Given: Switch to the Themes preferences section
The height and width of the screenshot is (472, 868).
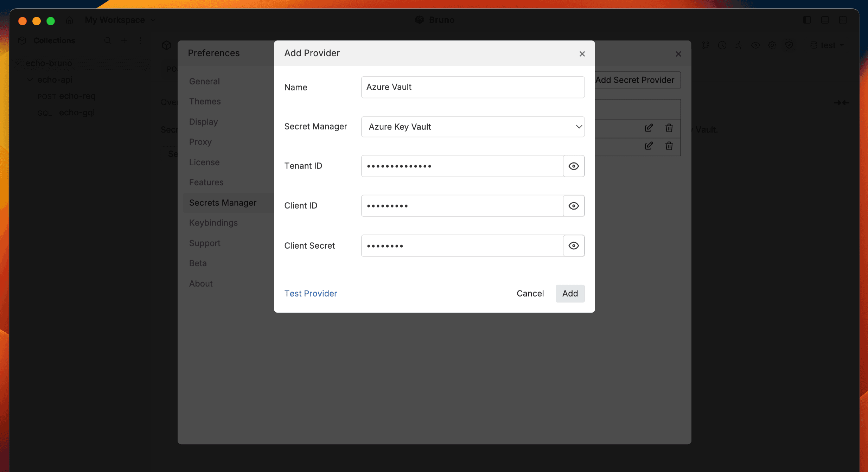Looking at the screenshot, I should click(205, 101).
